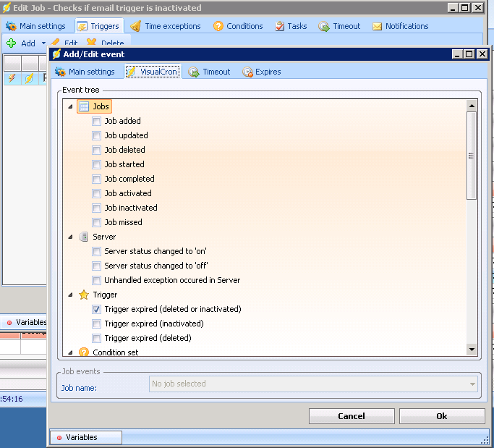Click the Conditions question mark icon
Image resolution: width=494 pixels, height=448 pixels.
coord(218,26)
